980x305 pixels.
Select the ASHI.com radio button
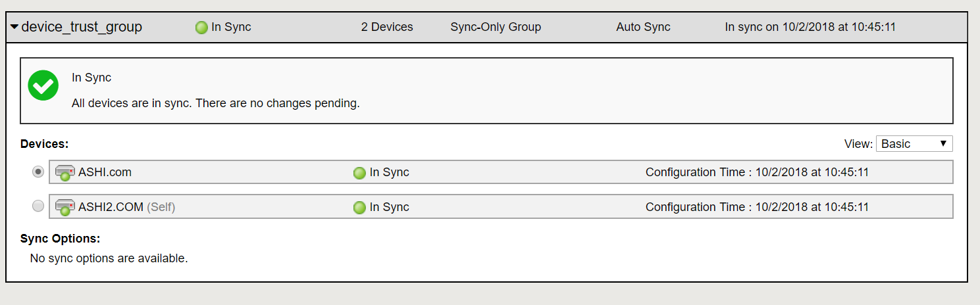tap(38, 172)
